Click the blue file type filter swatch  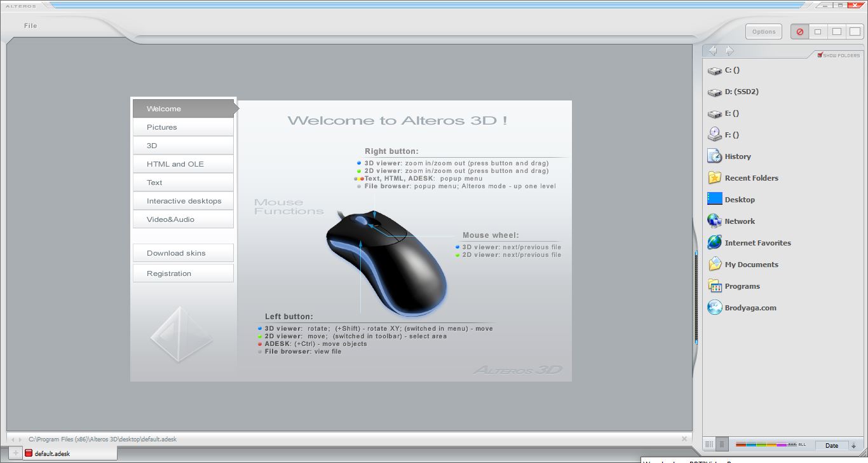[751, 445]
